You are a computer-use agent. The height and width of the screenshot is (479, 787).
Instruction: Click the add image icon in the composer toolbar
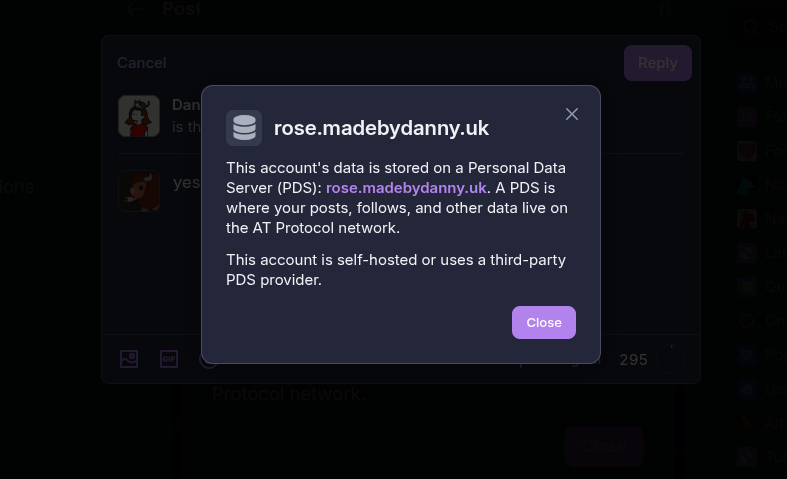coord(129,359)
